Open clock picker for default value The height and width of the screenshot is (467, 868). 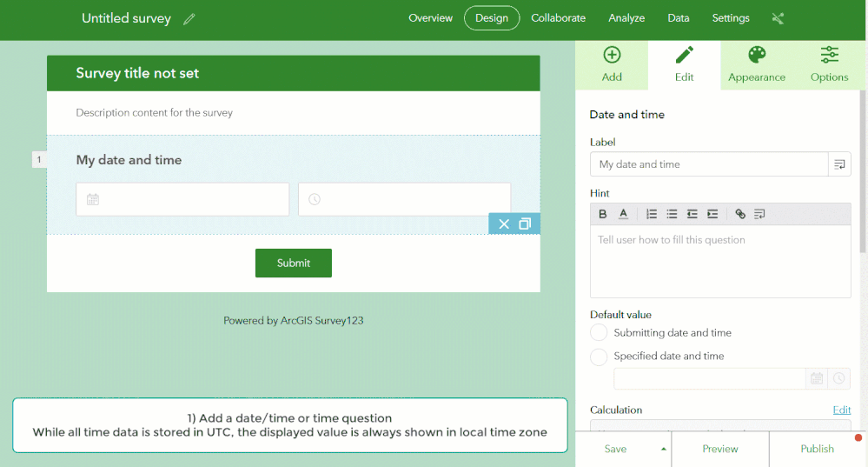pos(839,379)
